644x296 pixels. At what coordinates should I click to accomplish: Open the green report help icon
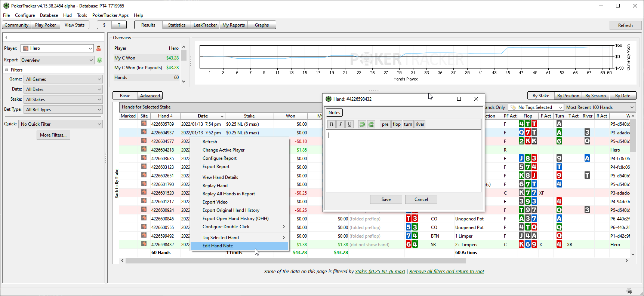click(99, 60)
